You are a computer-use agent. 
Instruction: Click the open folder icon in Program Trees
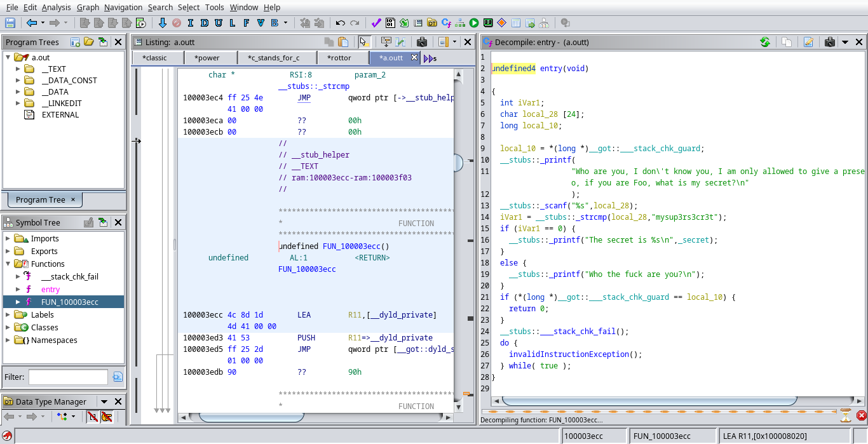pos(89,42)
